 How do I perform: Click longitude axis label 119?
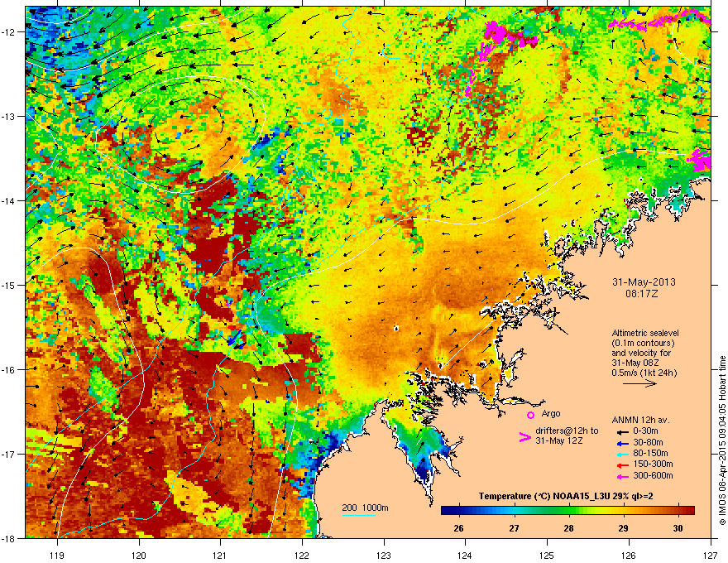pyautogui.click(x=58, y=555)
